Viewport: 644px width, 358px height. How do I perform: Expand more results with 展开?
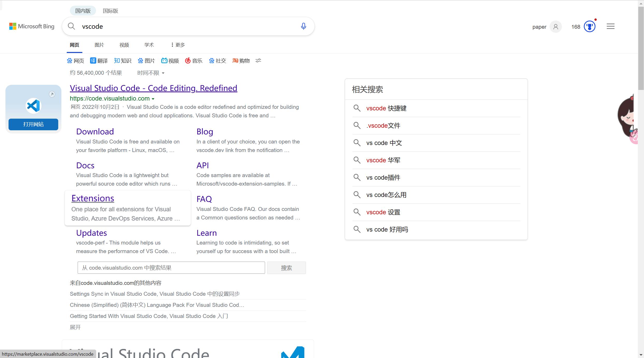coord(75,327)
